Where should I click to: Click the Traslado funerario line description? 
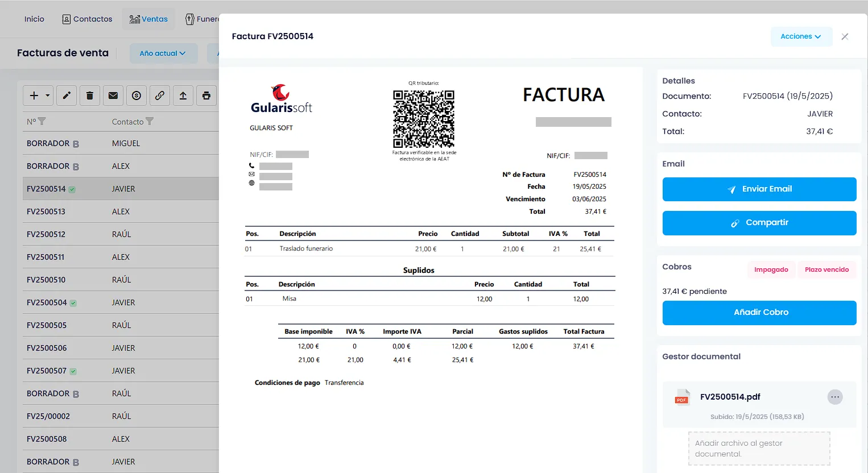pos(306,248)
